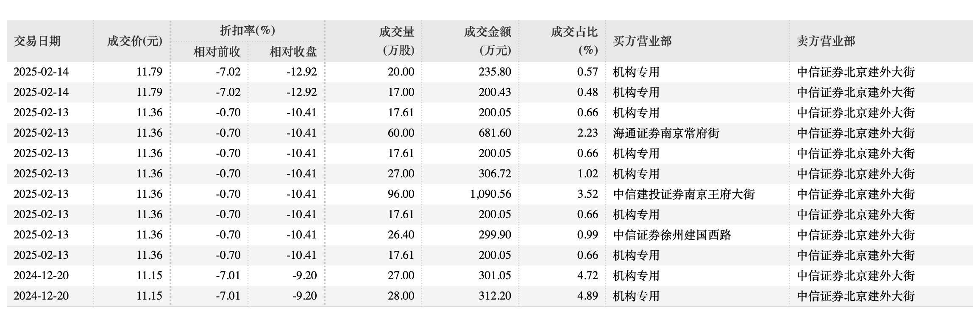Sort by the 相对前收 sub-header
This screenshot has height=314, width=980.
click(x=217, y=52)
